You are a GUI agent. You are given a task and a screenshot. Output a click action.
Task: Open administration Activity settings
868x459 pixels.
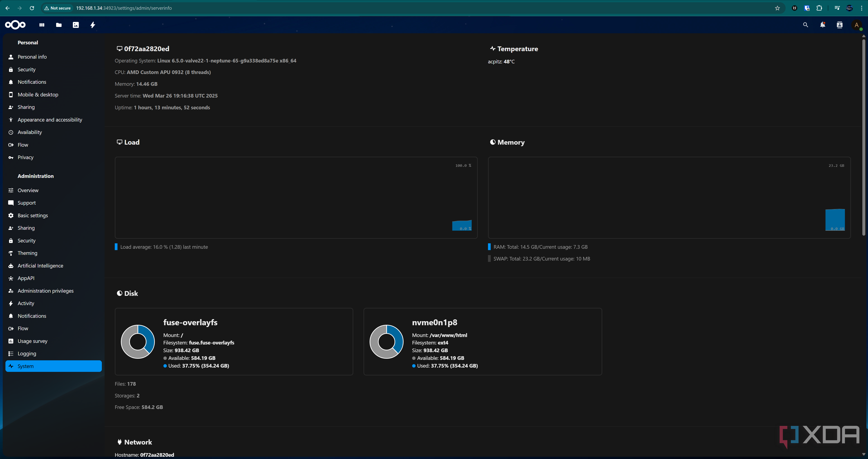54,303
